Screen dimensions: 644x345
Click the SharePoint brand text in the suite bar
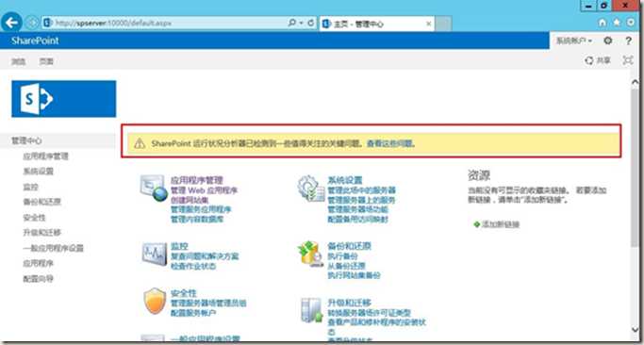click(35, 41)
